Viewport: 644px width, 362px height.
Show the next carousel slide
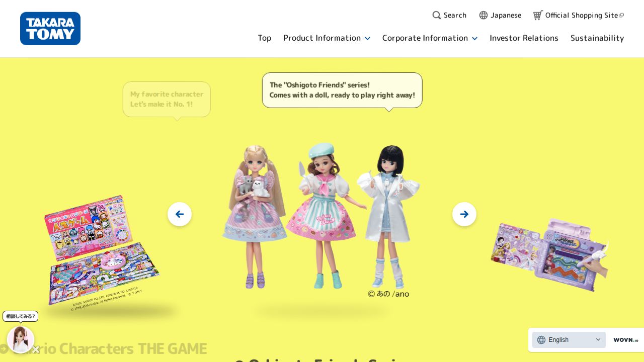(464, 214)
